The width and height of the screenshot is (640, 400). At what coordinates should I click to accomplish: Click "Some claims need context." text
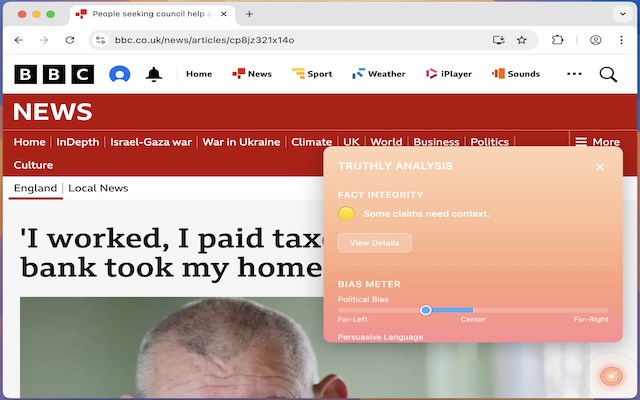426,214
